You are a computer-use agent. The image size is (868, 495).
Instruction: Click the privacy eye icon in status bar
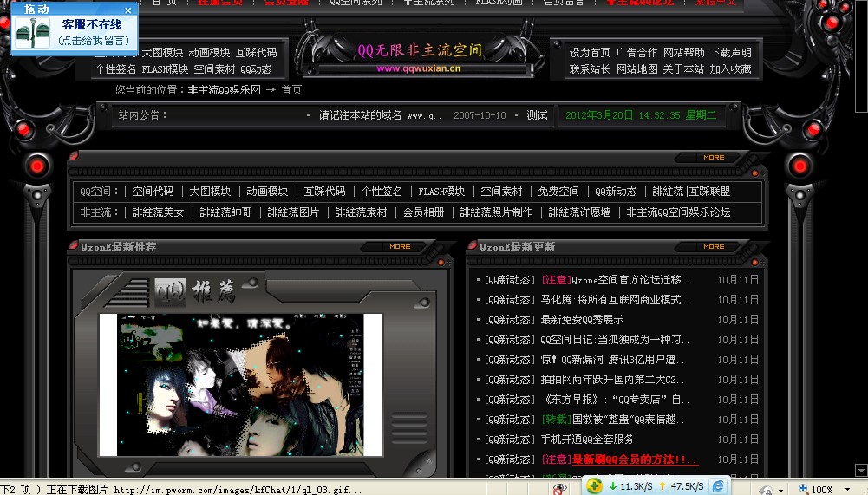pos(559,488)
